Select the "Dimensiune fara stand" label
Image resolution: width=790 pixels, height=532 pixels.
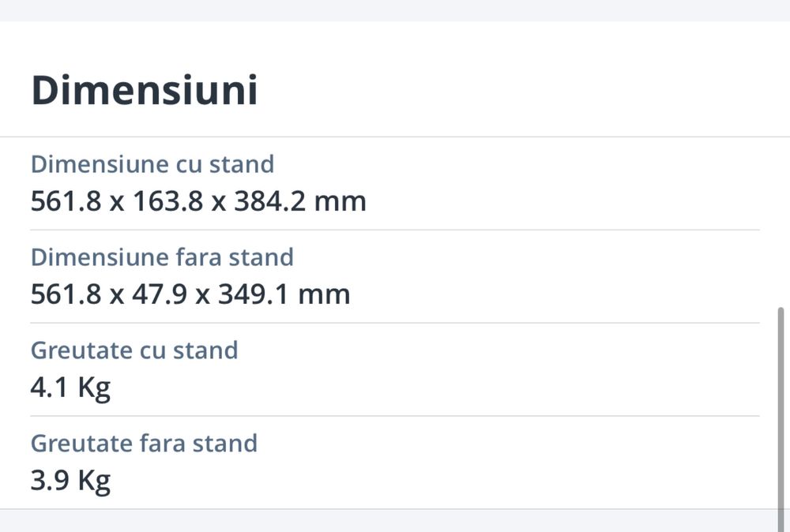click(x=162, y=257)
